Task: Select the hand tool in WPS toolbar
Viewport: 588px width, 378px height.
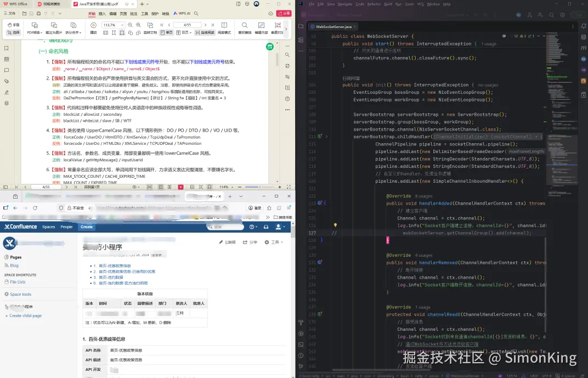Action: [x=13, y=25]
